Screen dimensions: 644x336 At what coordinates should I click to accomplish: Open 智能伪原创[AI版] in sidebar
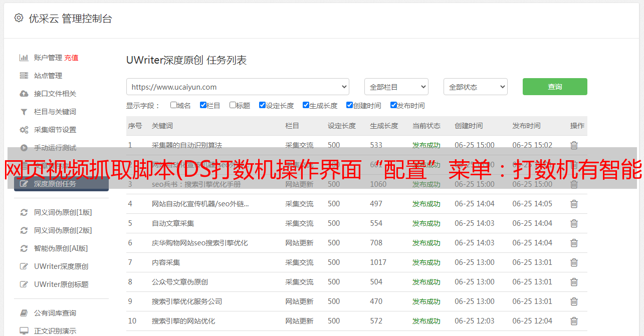(61, 248)
